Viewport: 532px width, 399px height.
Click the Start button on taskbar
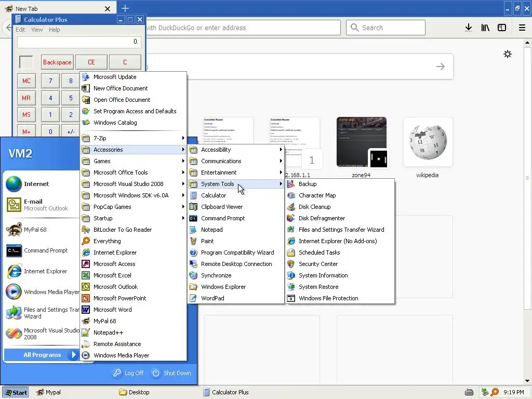coord(15,393)
